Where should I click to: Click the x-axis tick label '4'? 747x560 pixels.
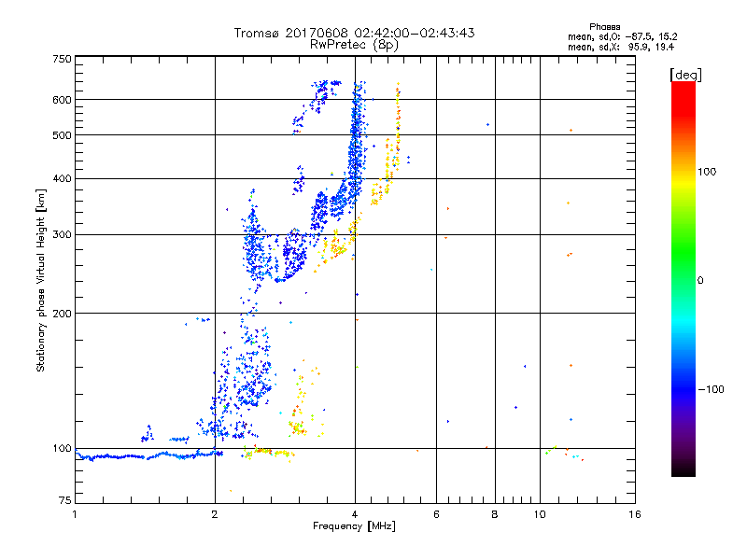pos(355,514)
